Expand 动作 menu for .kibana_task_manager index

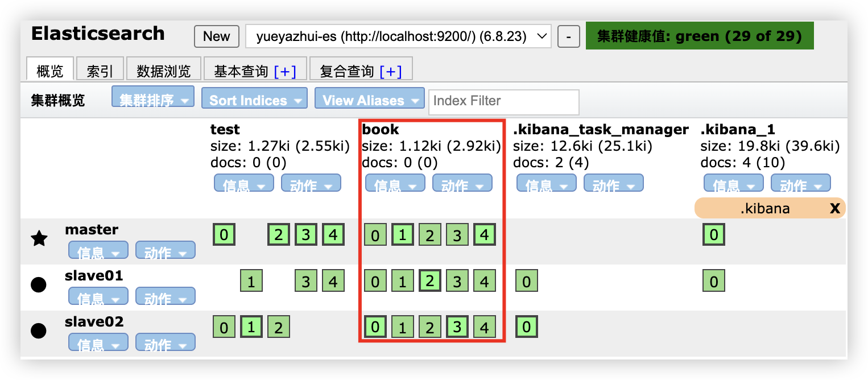[x=614, y=183]
